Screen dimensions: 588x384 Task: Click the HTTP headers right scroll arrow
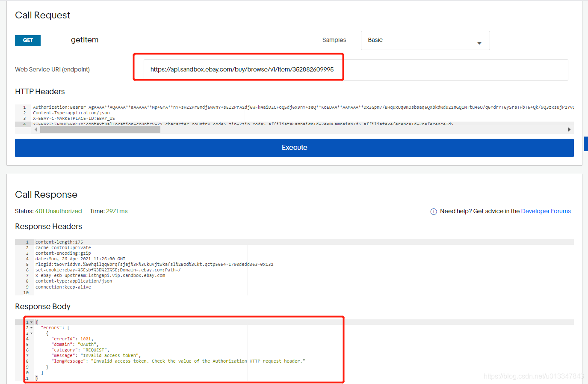point(569,129)
